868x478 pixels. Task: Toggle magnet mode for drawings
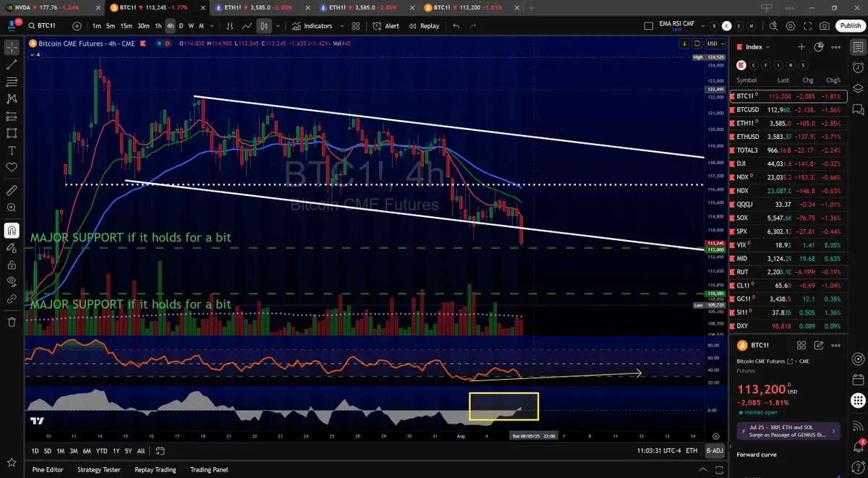pos(12,230)
